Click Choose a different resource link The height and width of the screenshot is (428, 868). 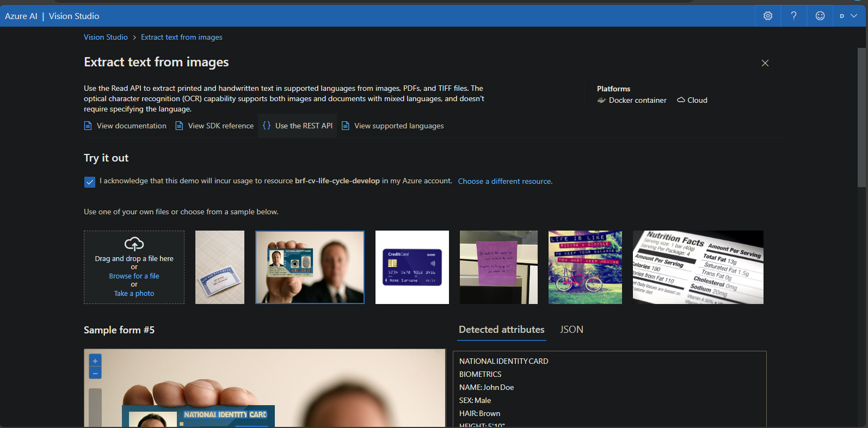505,181
